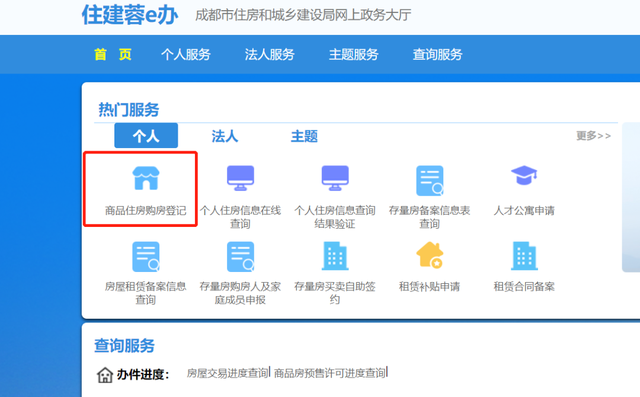Click the 成都市住房和城乡建设局网上政务大厅 subtitle
The height and width of the screenshot is (397, 640).
coord(303,15)
